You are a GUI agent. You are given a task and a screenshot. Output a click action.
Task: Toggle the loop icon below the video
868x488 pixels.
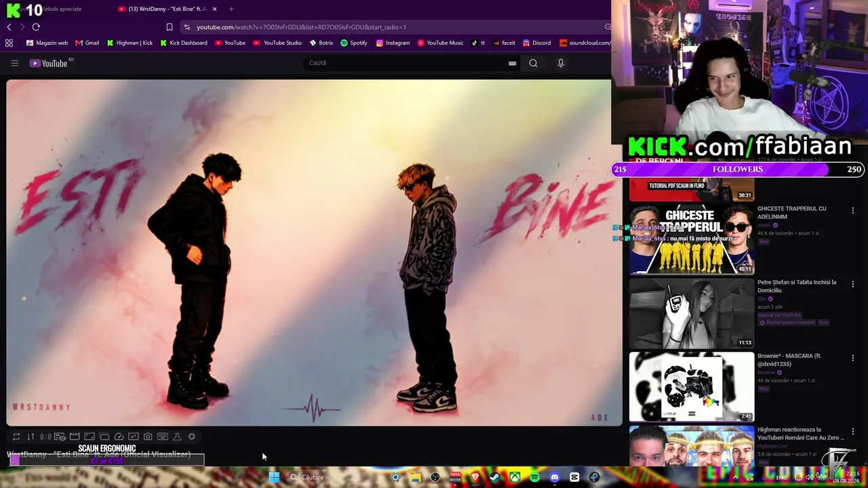click(16, 437)
